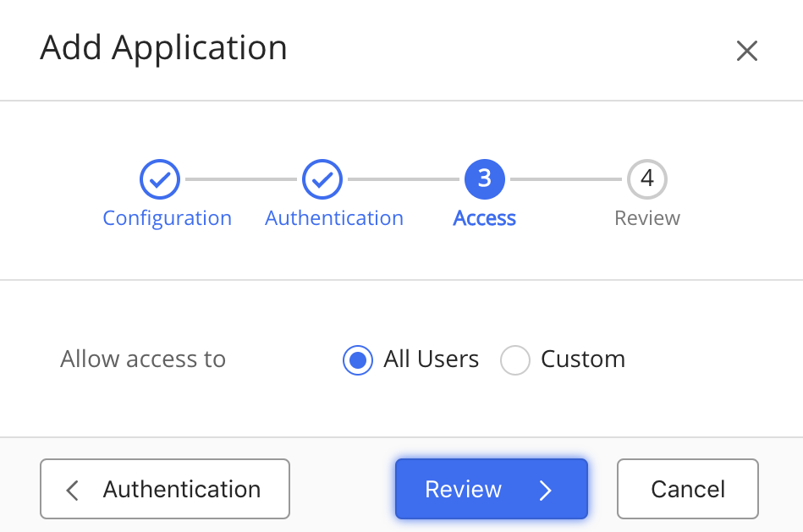Click the right chevron in Review button
This screenshot has width=803, height=532.
(x=546, y=490)
